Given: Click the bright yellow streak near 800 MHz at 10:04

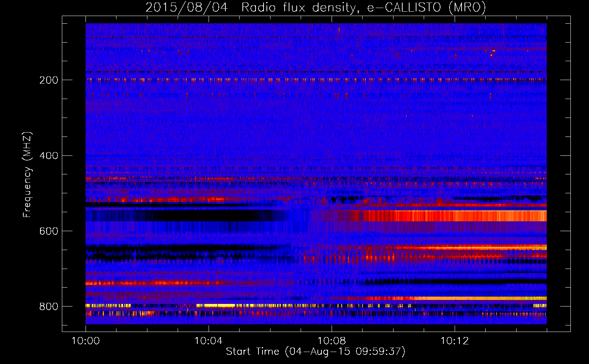Looking at the screenshot, I should pyautogui.click(x=216, y=306).
